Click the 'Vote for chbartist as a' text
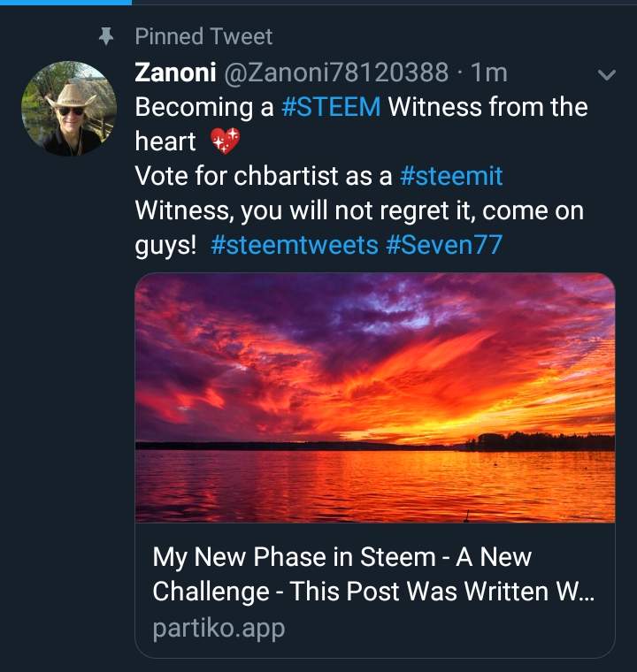The width and height of the screenshot is (637, 672). (x=263, y=175)
